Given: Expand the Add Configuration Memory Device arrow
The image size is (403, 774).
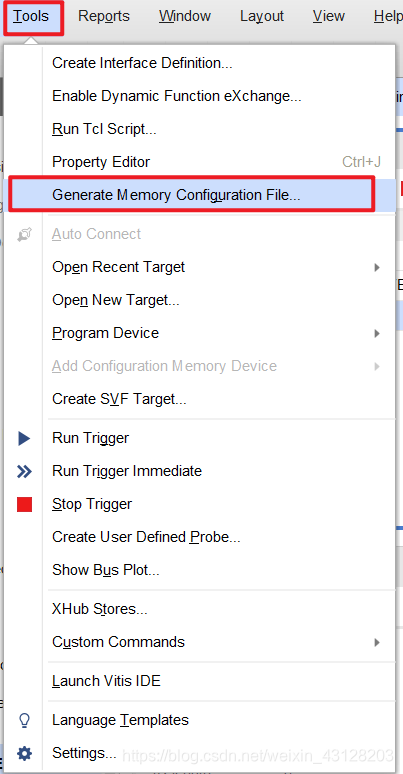Looking at the screenshot, I should coord(377,366).
